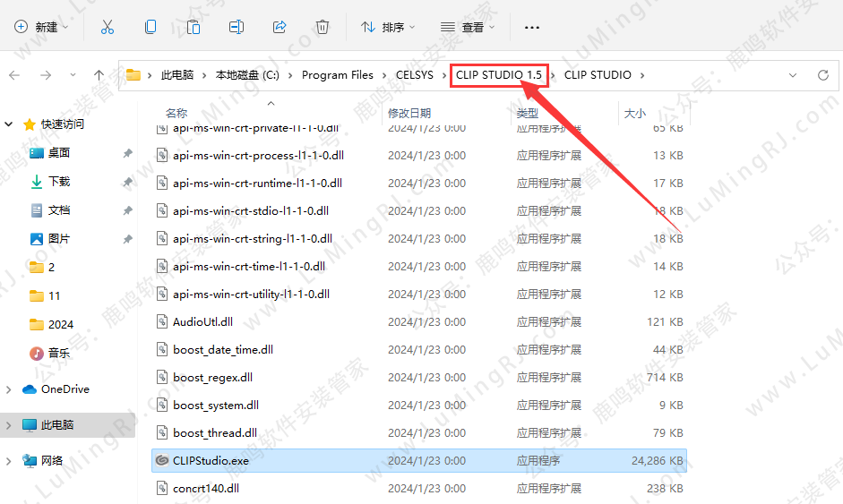
Task: Expand the OneDrive tree node
Action: pyautogui.click(x=9, y=389)
